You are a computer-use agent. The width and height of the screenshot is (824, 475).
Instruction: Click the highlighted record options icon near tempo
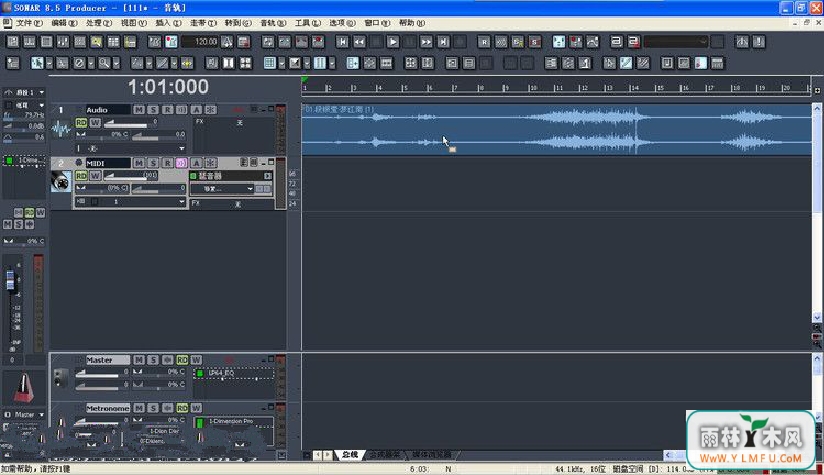[x=171, y=42]
